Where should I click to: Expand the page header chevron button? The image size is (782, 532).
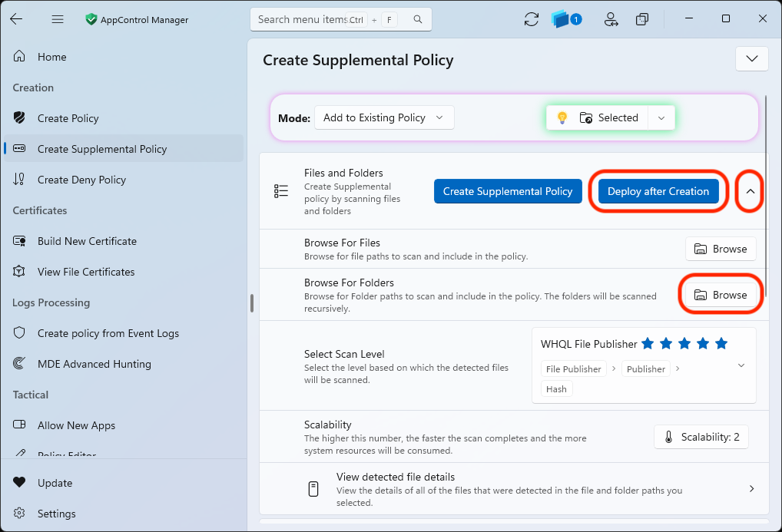pyautogui.click(x=751, y=59)
